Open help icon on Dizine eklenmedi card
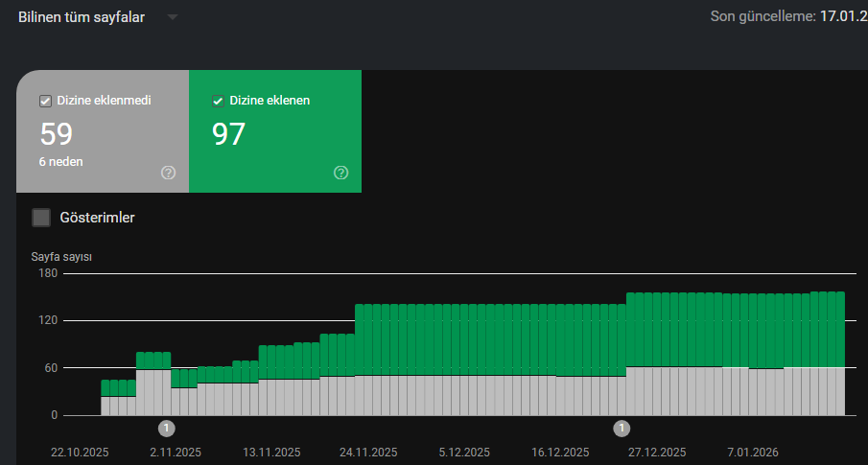Screen dimensions: 868x465 (168, 173)
